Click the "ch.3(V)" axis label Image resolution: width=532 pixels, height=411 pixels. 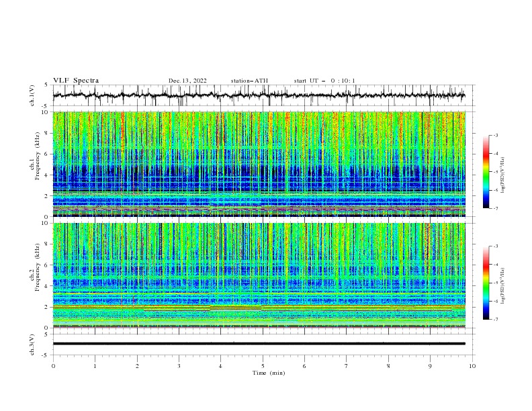pyautogui.click(x=32, y=345)
